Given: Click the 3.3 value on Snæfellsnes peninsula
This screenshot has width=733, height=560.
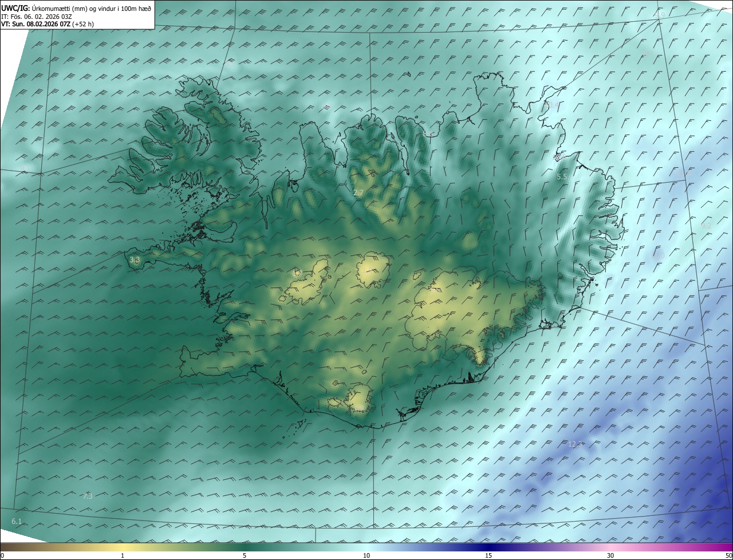Looking at the screenshot, I should tap(135, 260).
